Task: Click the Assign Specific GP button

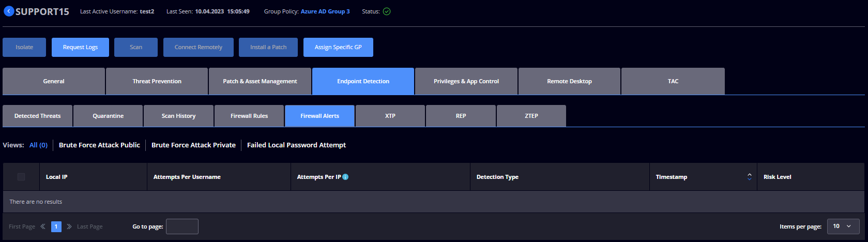Action: tap(338, 47)
